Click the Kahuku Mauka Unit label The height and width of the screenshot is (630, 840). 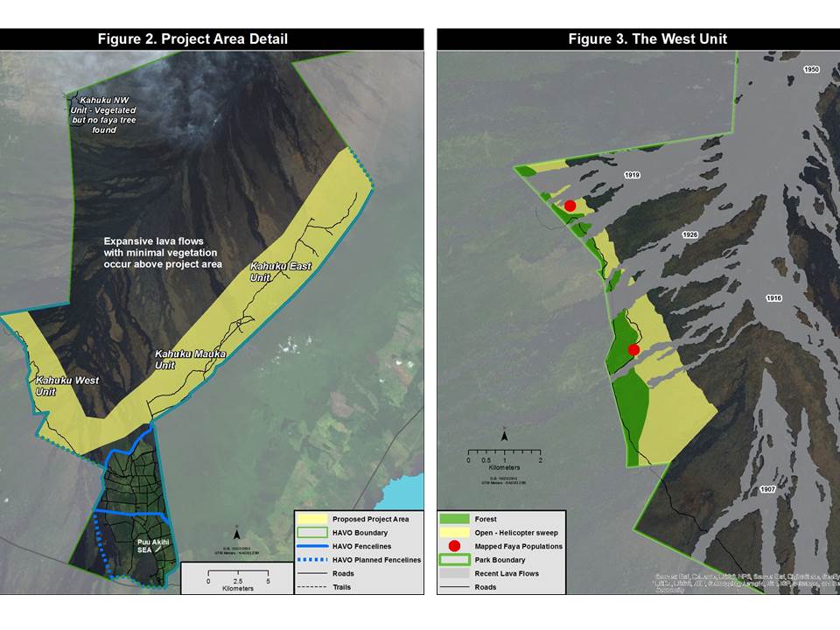point(190,359)
